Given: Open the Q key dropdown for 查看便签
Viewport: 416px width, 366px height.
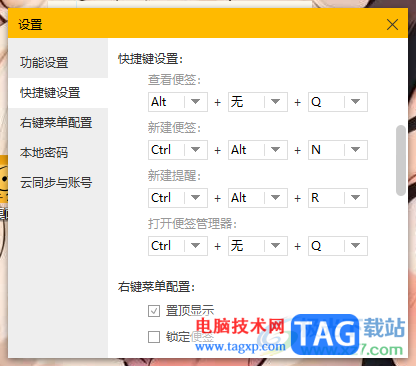Looking at the screenshot, I should pos(338,102).
